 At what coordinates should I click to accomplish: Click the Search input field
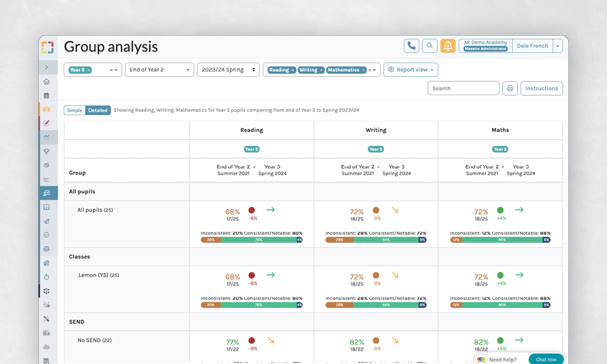click(x=463, y=89)
